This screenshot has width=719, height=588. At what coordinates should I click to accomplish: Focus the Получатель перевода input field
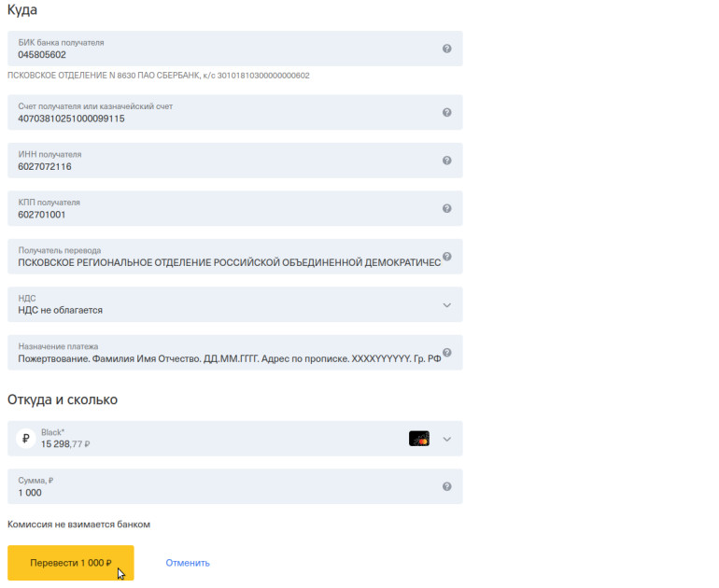(x=234, y=256)
